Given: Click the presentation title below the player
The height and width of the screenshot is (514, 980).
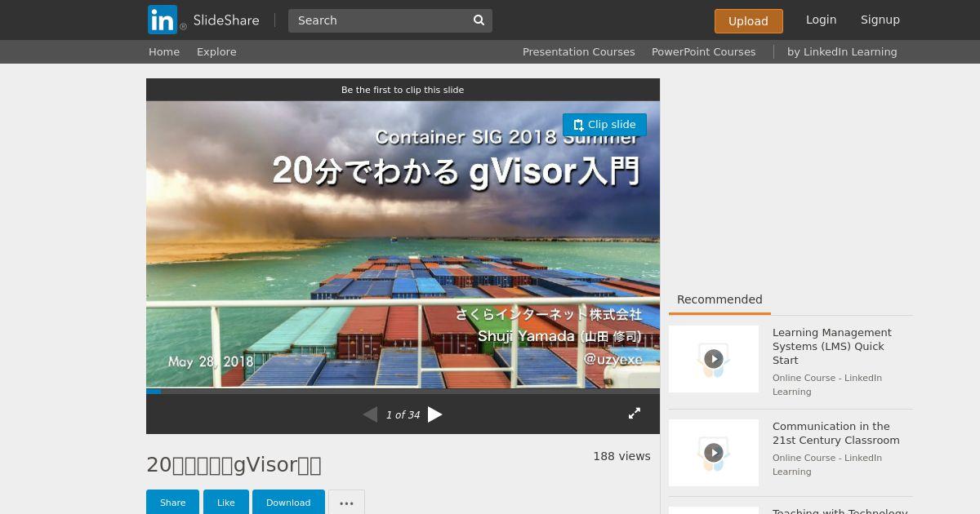Looking at the screenshot, I should click(x=234, y=465).
